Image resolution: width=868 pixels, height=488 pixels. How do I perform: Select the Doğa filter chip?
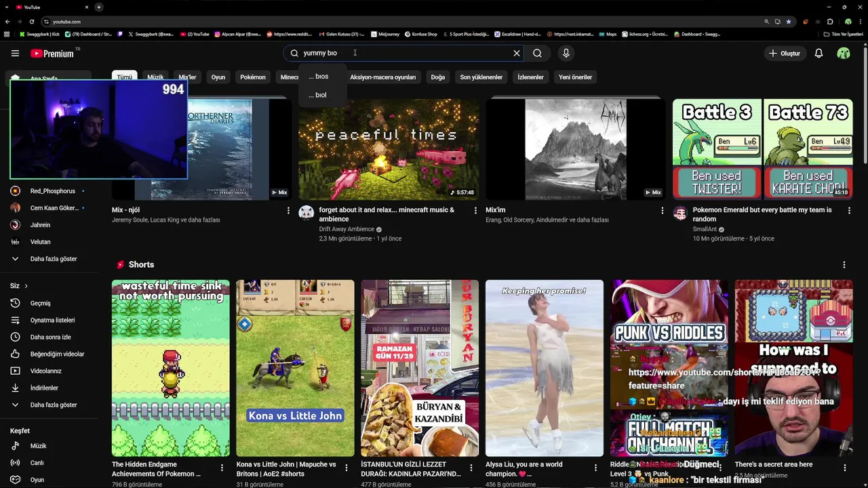coord(438,77)
